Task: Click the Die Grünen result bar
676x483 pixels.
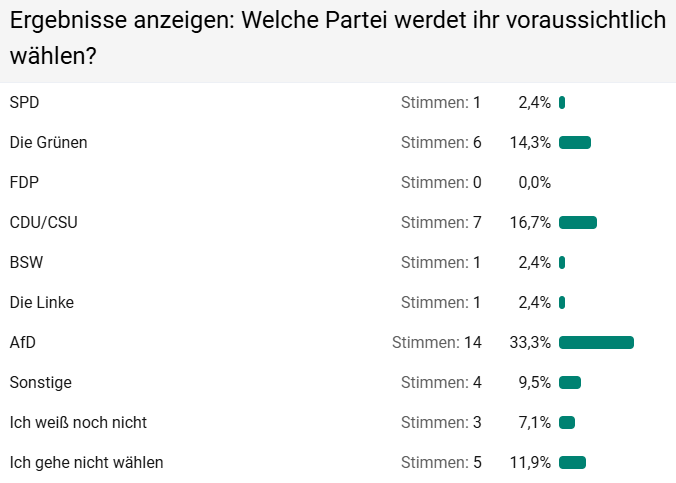Action: coord(575,142)
